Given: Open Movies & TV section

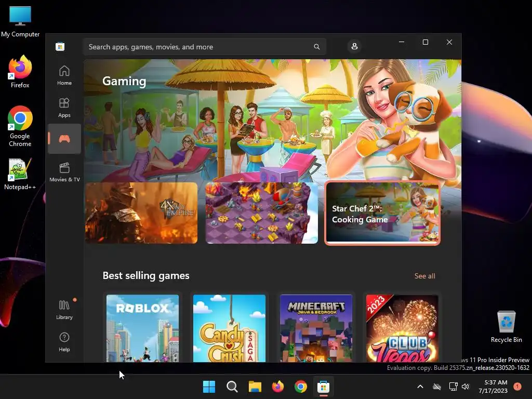Looking at the screenshot, I should tap(64, 172).
